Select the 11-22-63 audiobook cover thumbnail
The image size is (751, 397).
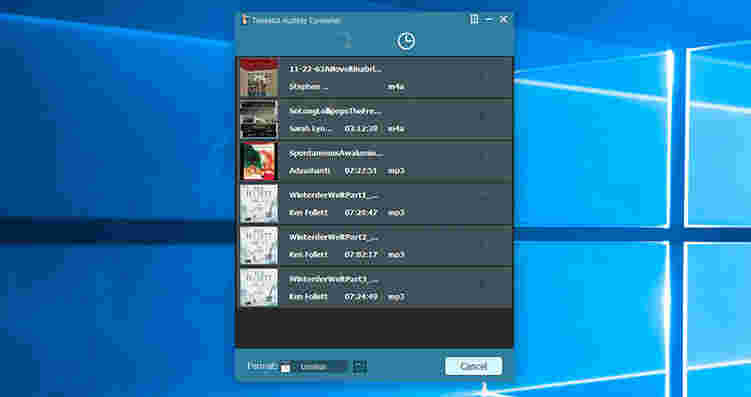click(x=259, y=78)
